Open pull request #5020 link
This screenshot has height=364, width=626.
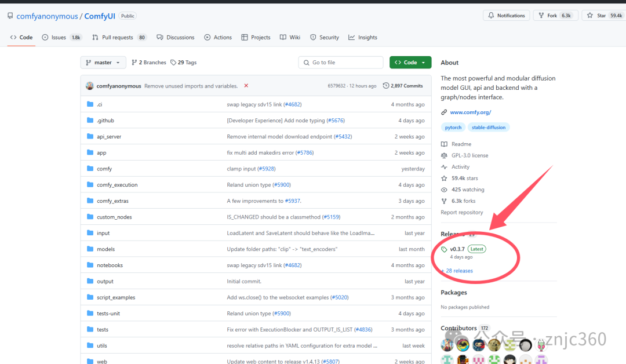coord(339,297)
